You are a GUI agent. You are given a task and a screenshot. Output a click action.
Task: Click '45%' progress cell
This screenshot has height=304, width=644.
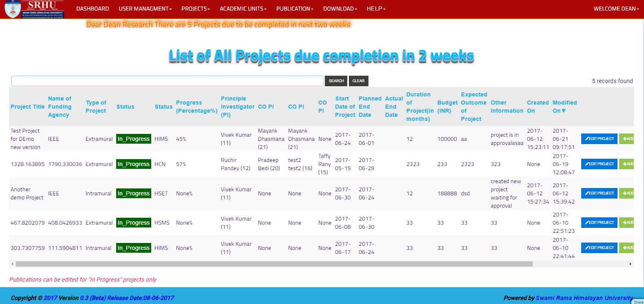tap(181, 139)
